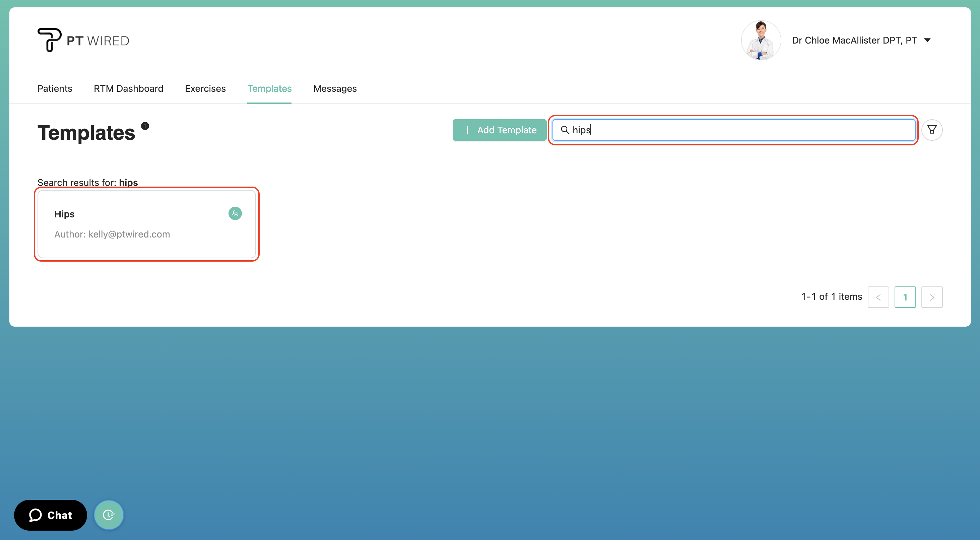Open the profile dropdown arrow
Viewport: 980px width, 540px height.
[x=928, y=40]
